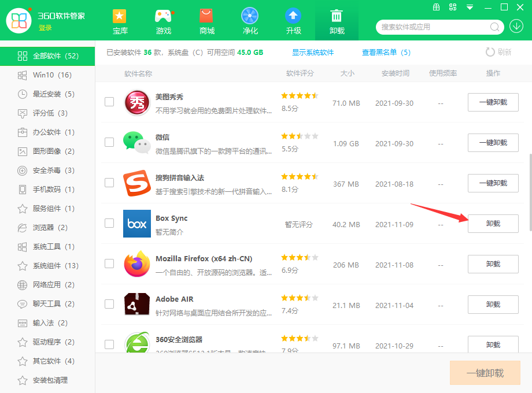Image resolution: width=532 pixels, height=393 pixels.
Task: Tick the 搜狗拼音输入法 checkbox
Action: point(109,183)
